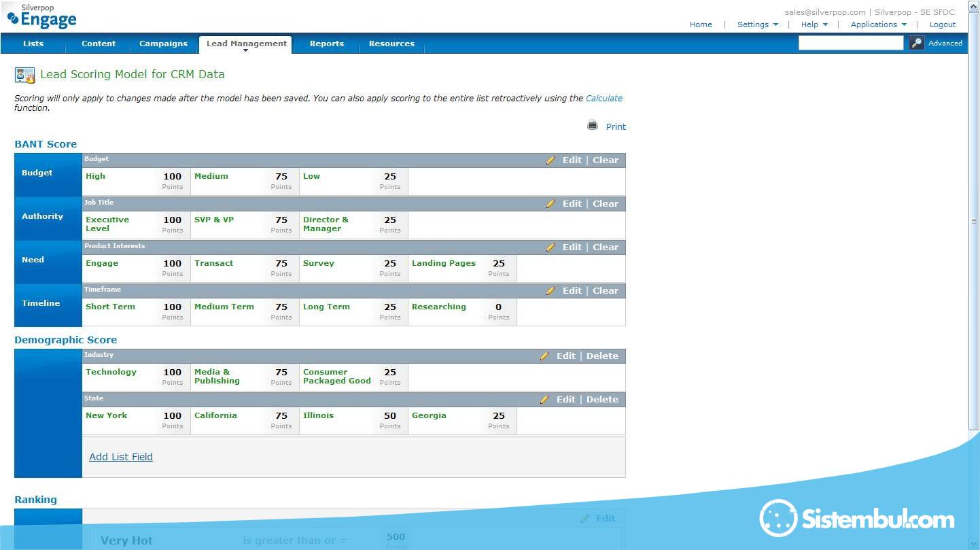
Task: Open the Help dropdown menu
Action: point(814,24)
